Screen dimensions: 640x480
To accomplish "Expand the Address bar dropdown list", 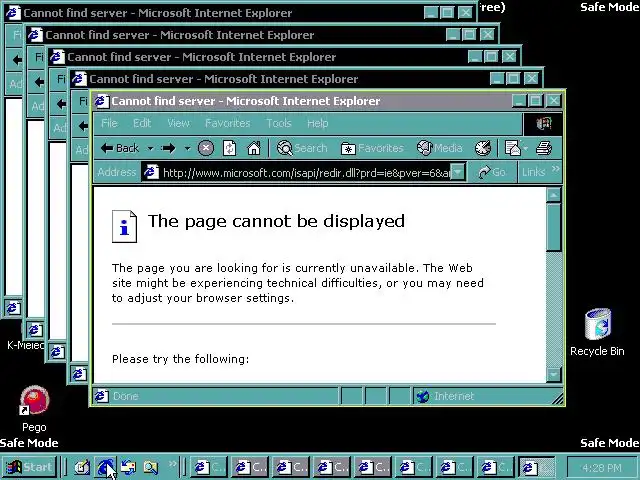I will 458,172.
